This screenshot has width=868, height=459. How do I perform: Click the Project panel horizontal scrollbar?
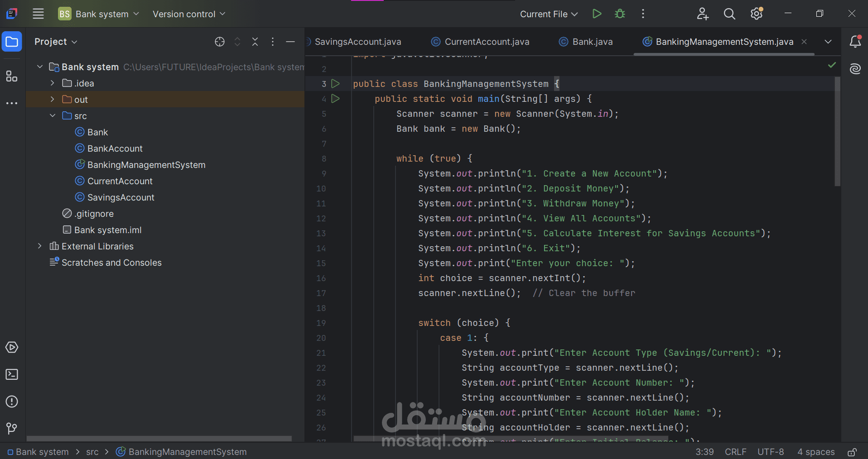(159, 439)
